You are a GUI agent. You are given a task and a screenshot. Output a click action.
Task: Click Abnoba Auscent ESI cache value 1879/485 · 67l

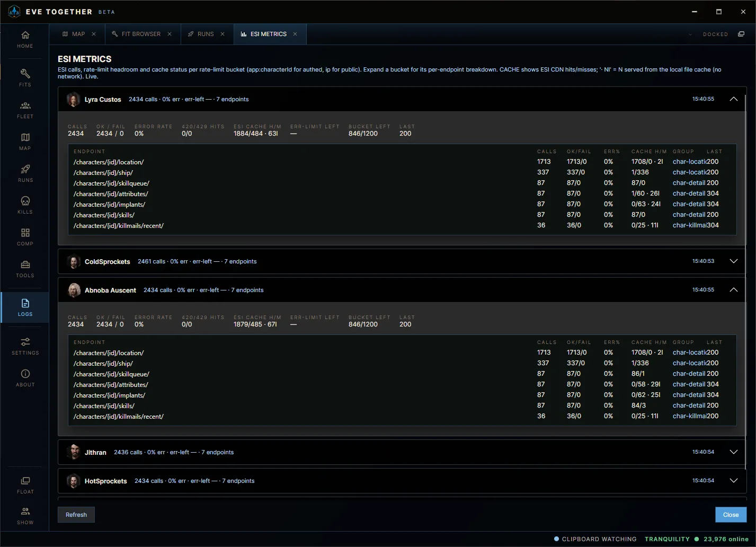click(255, 324)
